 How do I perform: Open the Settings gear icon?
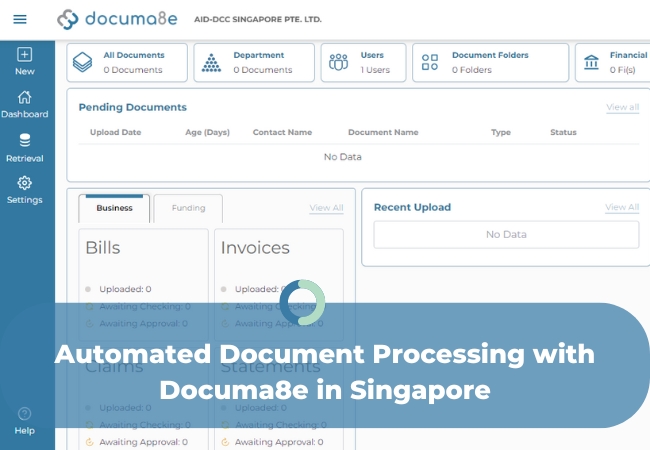click(x=24, y=183)
